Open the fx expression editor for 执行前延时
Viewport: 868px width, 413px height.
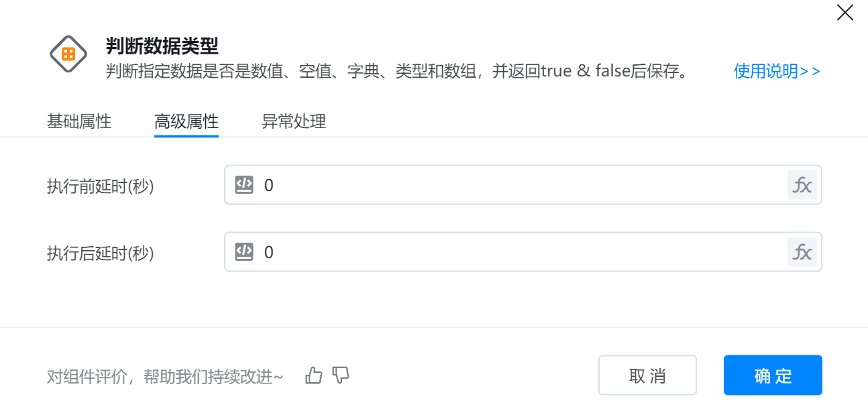(x=802, y=185)
